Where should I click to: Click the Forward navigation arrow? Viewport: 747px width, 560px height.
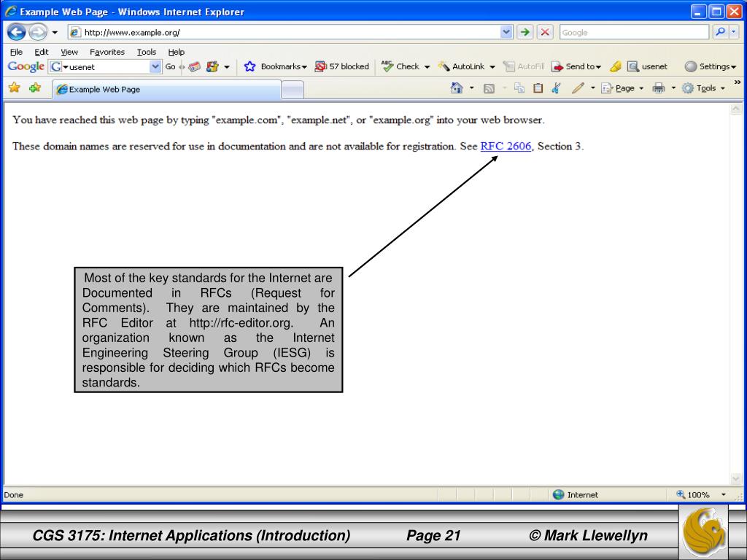(x=38, y=32)
